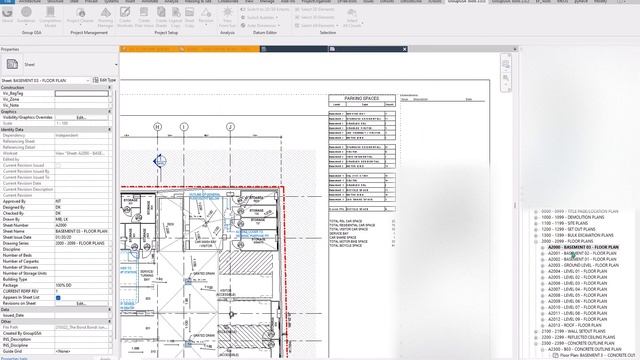Close the active view tab
This screenshot has height=360, width=640.
click(x=404, y=49)
